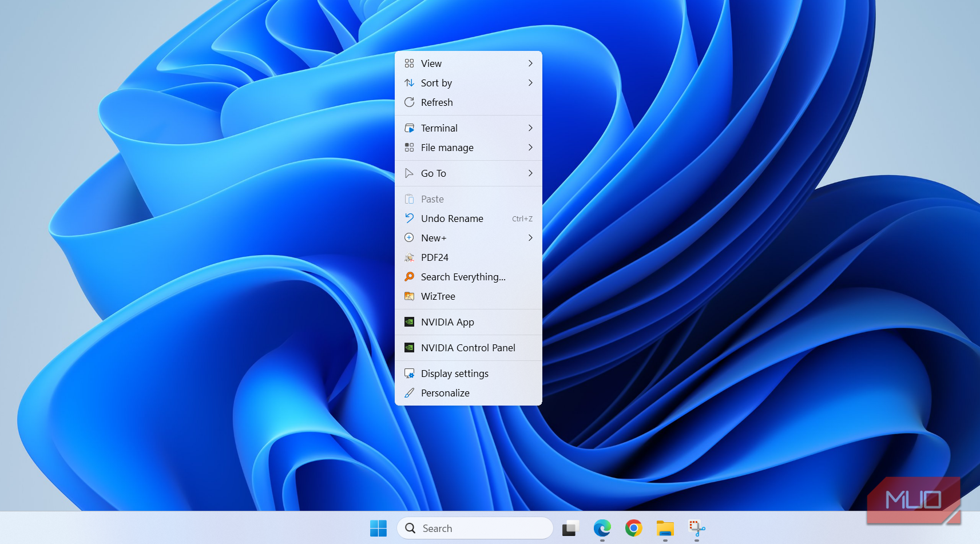
Task: Open Snipping Tool from the taskbar
Action: point(696,528)
